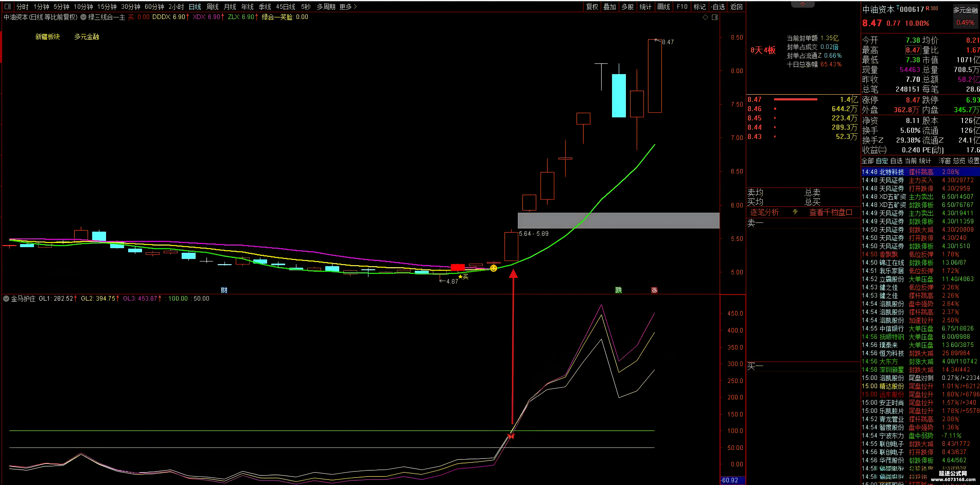
Task: Click the window icon left of 分时
Action: point(8,6)
